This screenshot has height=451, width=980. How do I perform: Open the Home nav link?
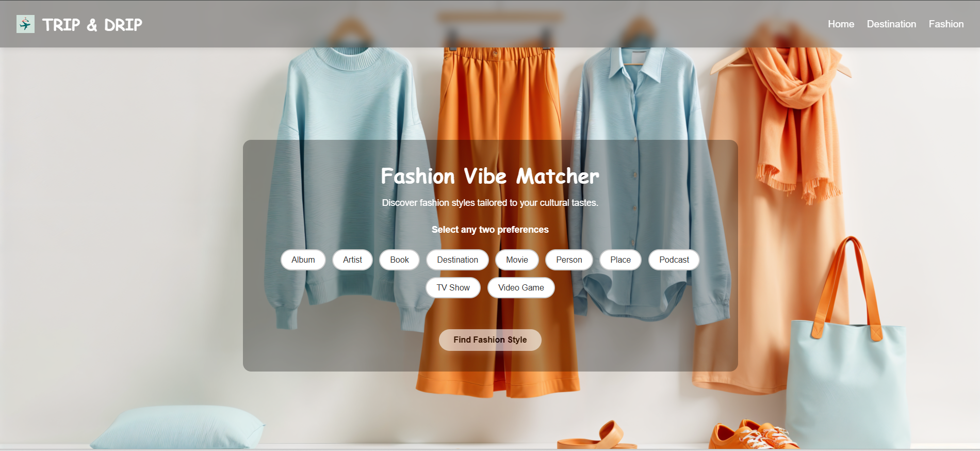coord(841,24)
